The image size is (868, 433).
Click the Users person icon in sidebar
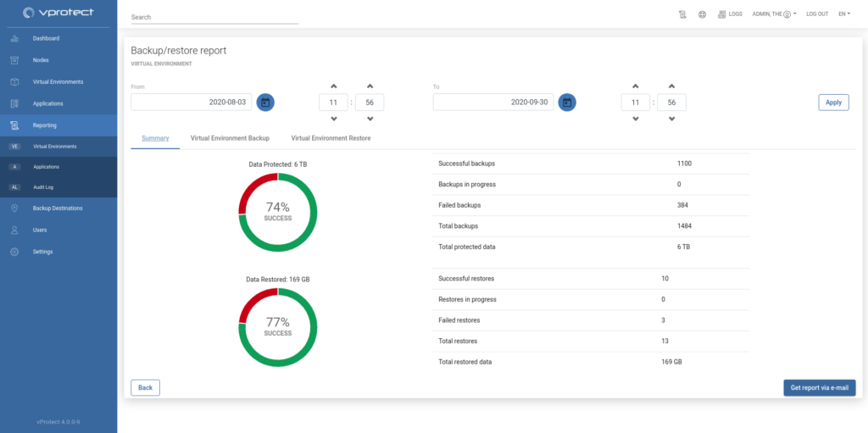14,230
